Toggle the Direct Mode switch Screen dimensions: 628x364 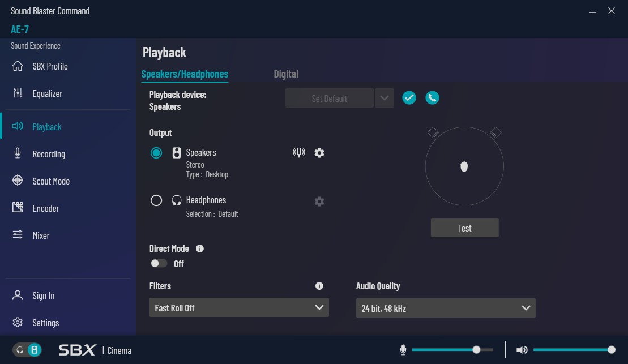[159, 263]
